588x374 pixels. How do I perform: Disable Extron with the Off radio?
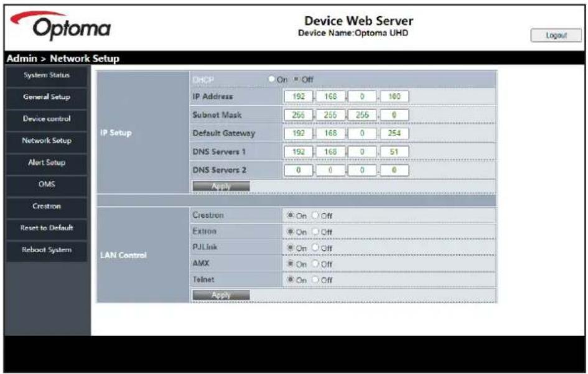pos(315,231)
